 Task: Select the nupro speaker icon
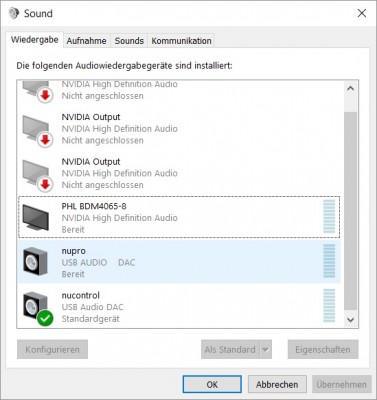pyautogui.click(x=35, y=262)
